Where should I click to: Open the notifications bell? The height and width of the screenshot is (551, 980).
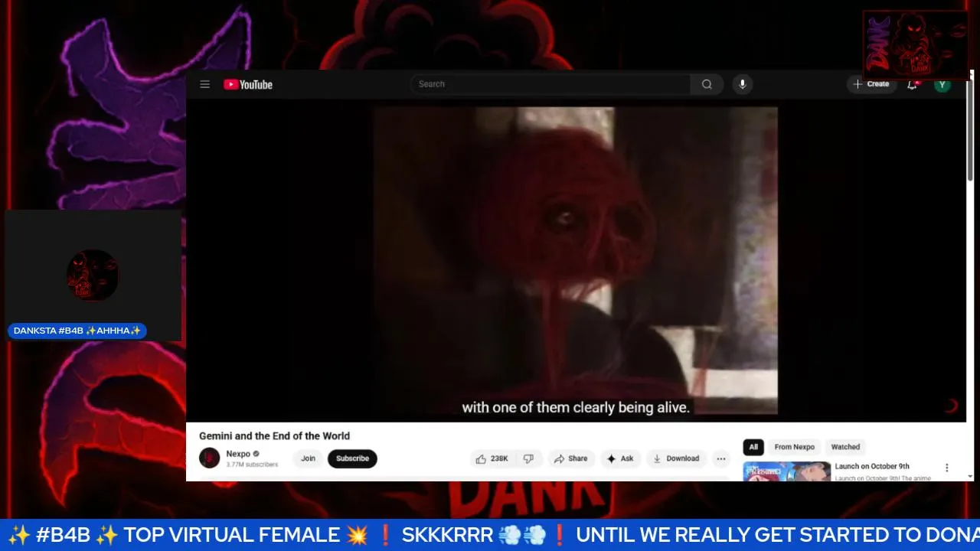tap(912, 84)
